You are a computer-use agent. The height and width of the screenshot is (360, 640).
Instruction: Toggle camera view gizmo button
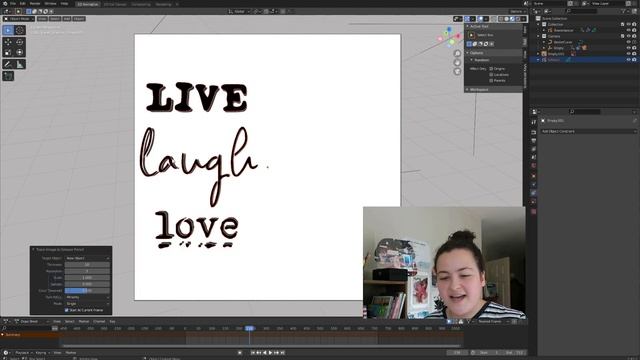point(458,71)
